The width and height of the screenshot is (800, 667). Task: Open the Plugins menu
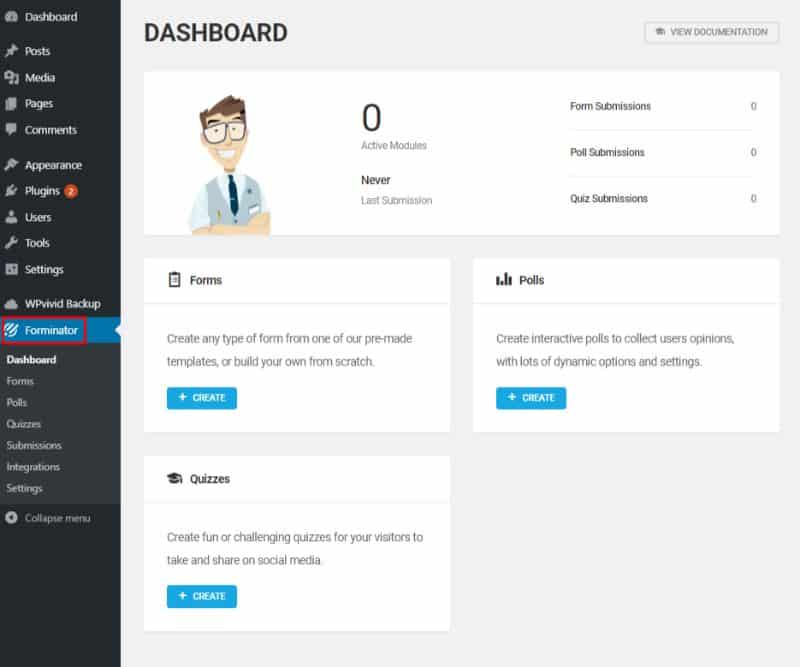pyautogui.click(x=60, y=191)
